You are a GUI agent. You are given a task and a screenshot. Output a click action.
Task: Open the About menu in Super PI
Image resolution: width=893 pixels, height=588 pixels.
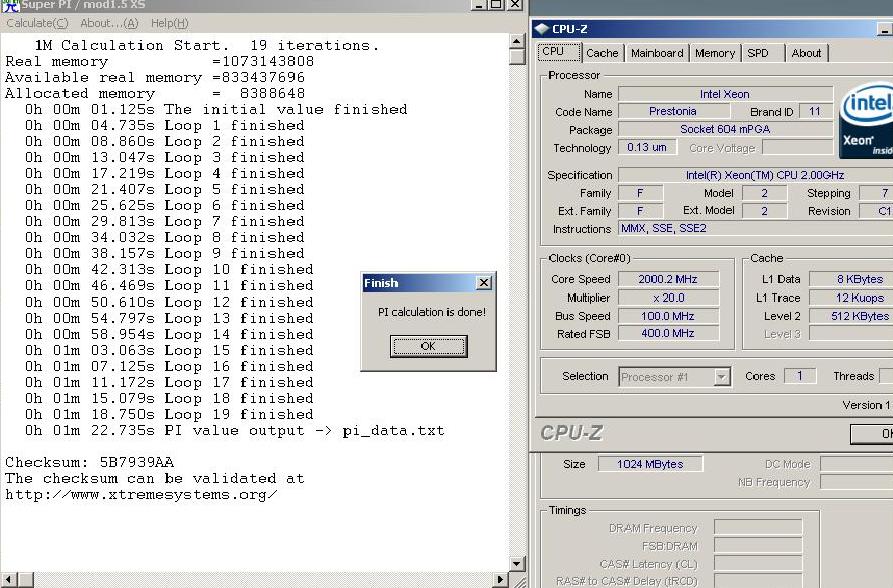(109, 23)
